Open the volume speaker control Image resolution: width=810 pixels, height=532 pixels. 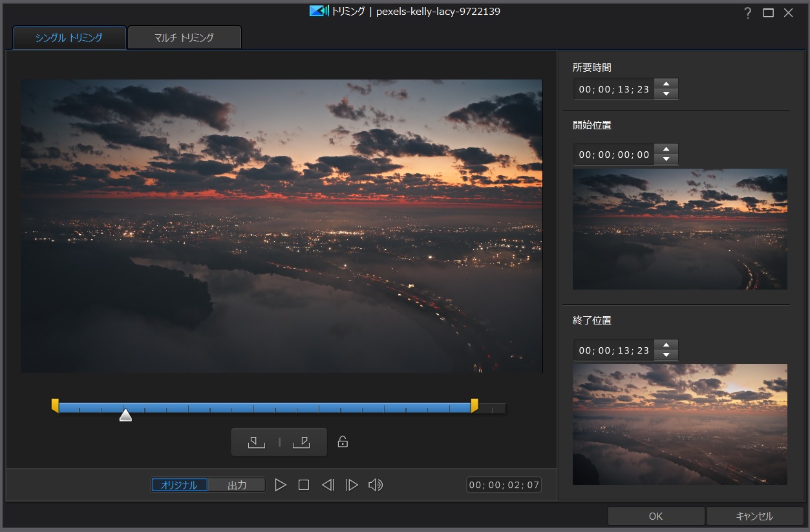[x=376, y=485]
